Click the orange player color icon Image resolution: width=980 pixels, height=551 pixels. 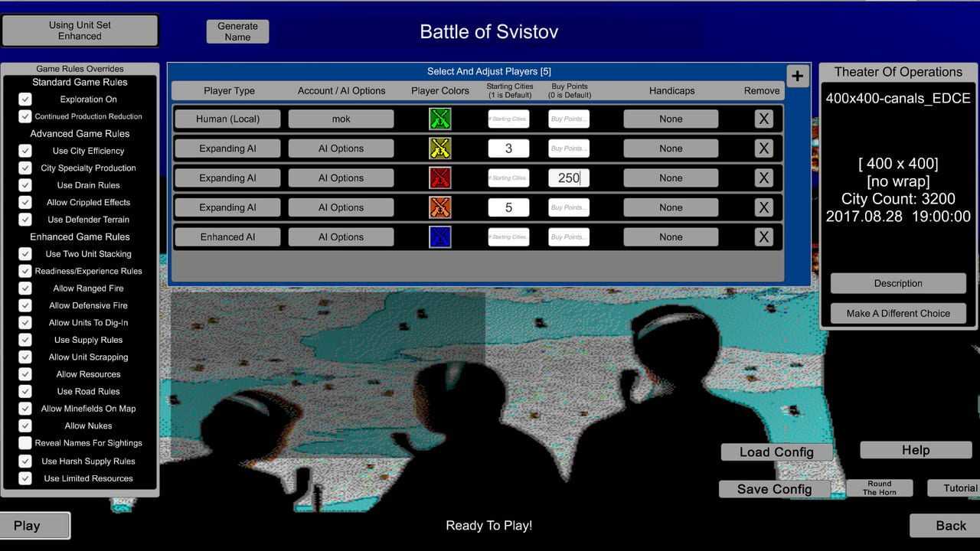point(439,207)
